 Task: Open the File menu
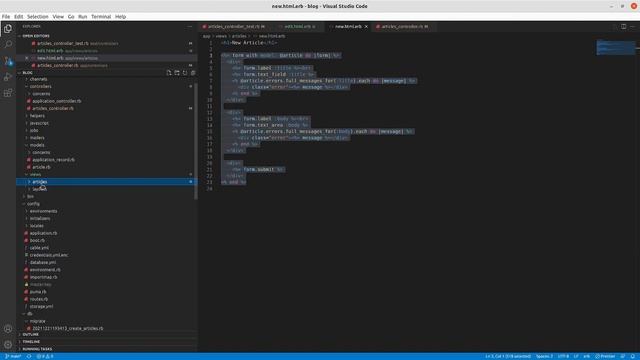click(x=6, y=17)
